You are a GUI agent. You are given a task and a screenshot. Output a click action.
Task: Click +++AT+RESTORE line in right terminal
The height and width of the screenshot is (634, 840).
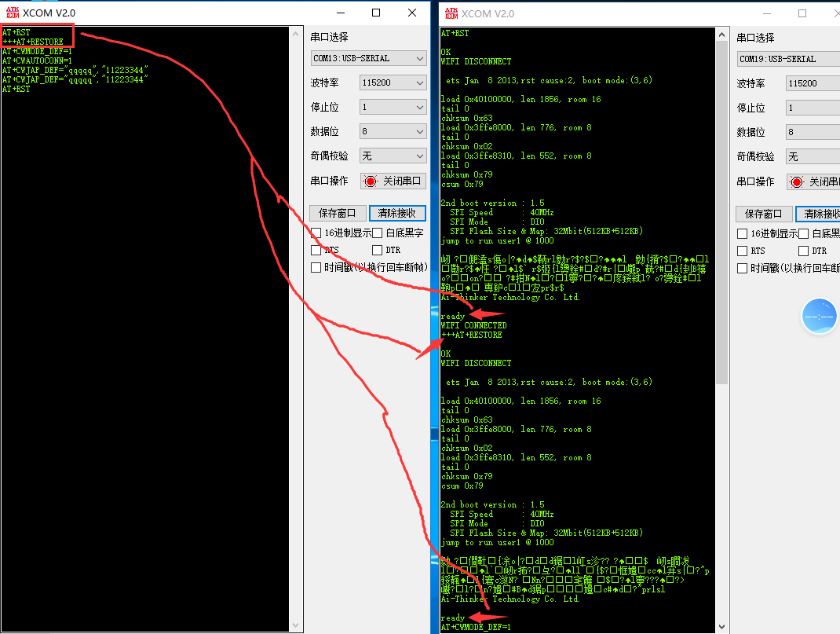(x=472, y=335)
